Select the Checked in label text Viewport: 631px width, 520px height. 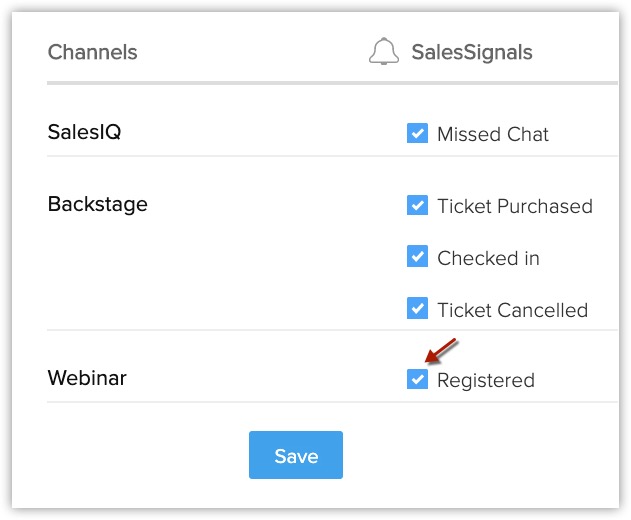coord(488,258)
